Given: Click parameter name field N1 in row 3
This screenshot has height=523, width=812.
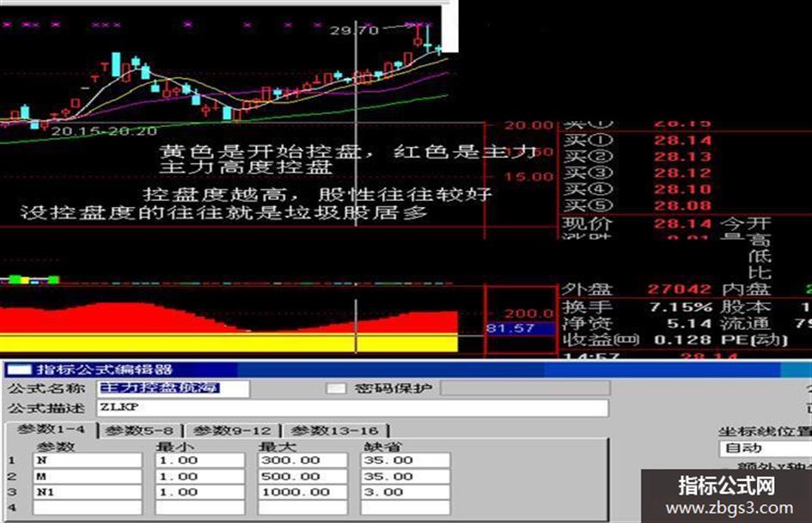Looking at the screenshot, I should coord(88,492).
